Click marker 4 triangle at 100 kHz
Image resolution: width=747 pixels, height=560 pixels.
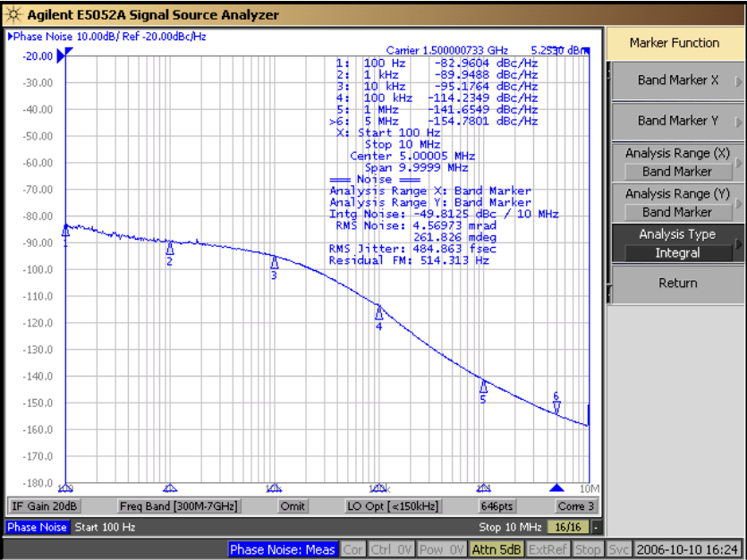pyautogui.click(x=379, y=313)
